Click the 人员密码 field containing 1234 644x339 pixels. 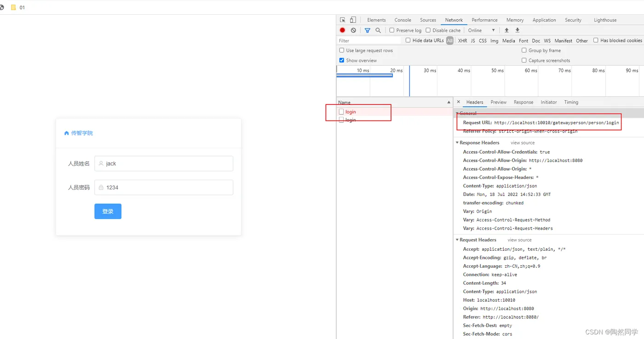click(x=164, y=187)
